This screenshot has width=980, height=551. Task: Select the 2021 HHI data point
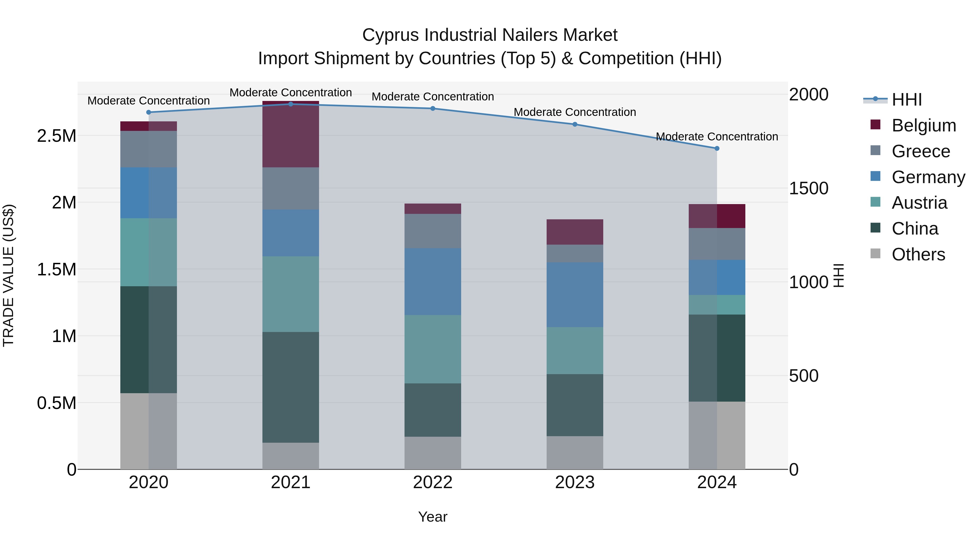(291, 104)
